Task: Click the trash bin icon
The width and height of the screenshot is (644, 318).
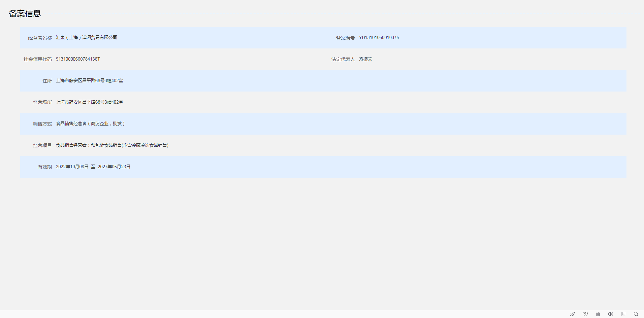Action: pyautogui.click(x=598, y=314)
